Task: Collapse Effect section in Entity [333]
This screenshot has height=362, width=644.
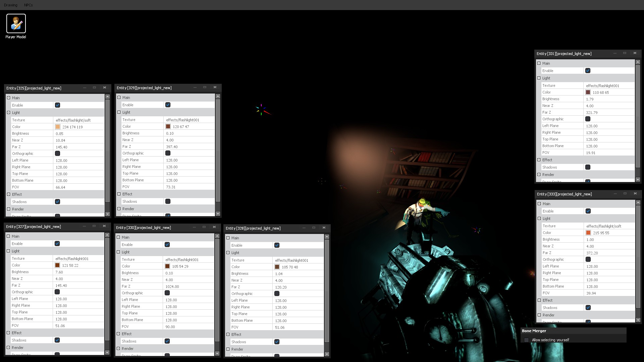Action: [539, 300]
